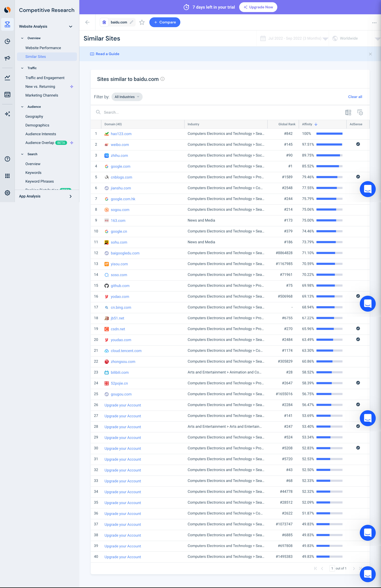The image size is (381, 588).
Task: Collapse the Audience group in sidebar
Action: 22,107
